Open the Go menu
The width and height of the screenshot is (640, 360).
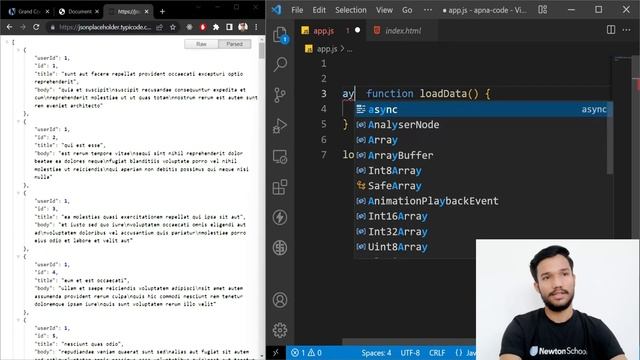[x=407, y=10]
